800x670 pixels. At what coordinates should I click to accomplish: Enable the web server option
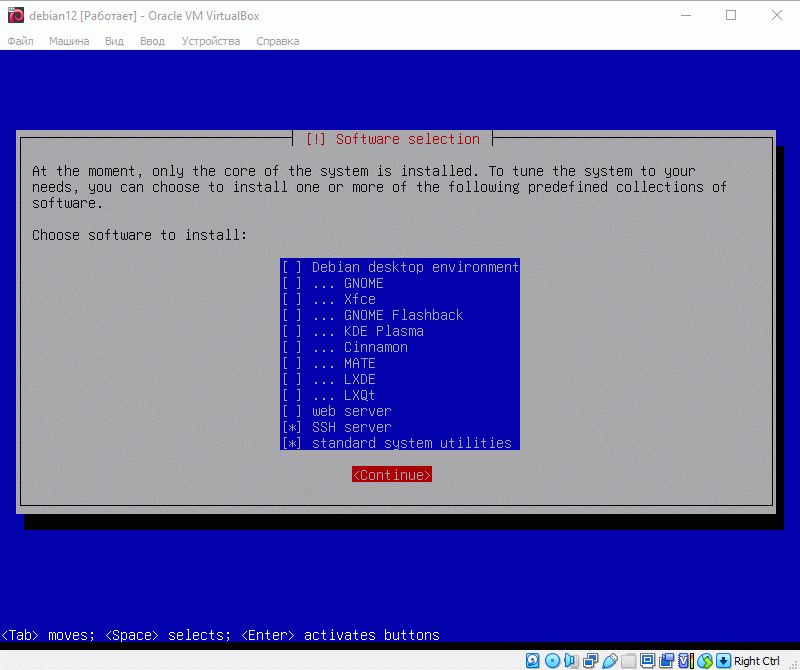[x=400, y=411]
